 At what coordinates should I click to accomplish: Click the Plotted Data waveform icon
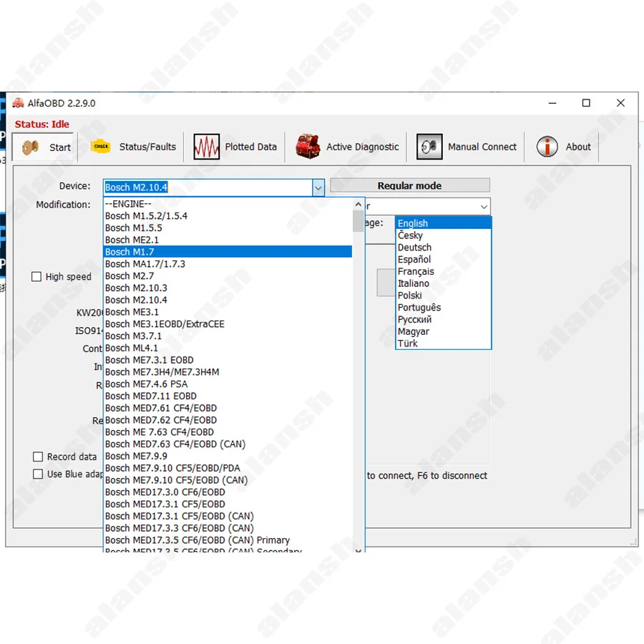tap(206, 147)
